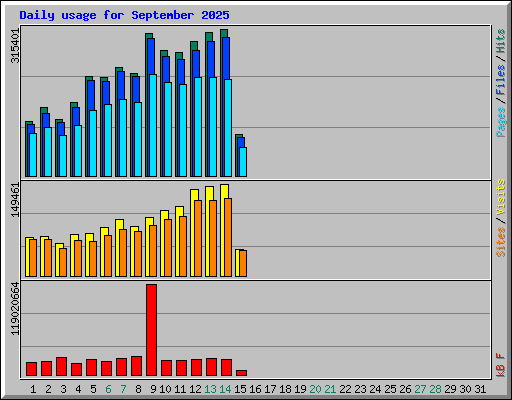Image resolution: width=512 pixels, height=400 pixels.
Task: Click the 119020664 y-axis maximum value
Action: [15, 309]
